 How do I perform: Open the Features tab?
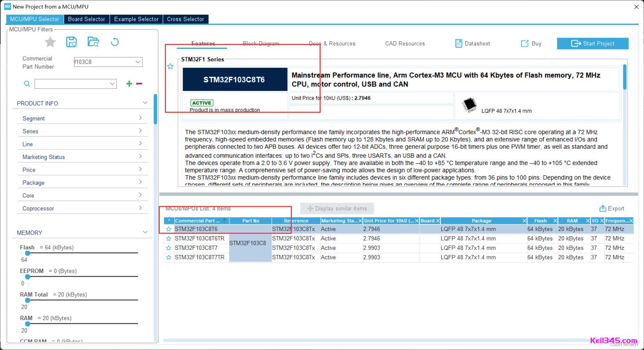[203, 44]
